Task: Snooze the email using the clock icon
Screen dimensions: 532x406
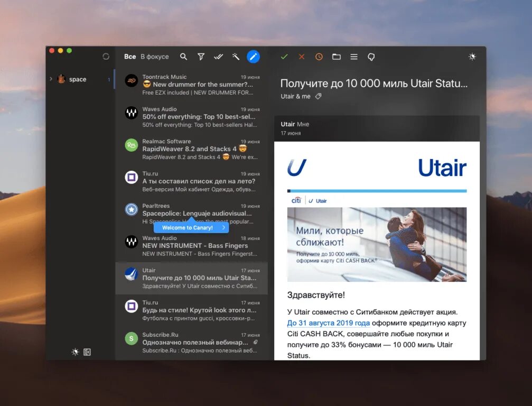Action: [319, 56]
